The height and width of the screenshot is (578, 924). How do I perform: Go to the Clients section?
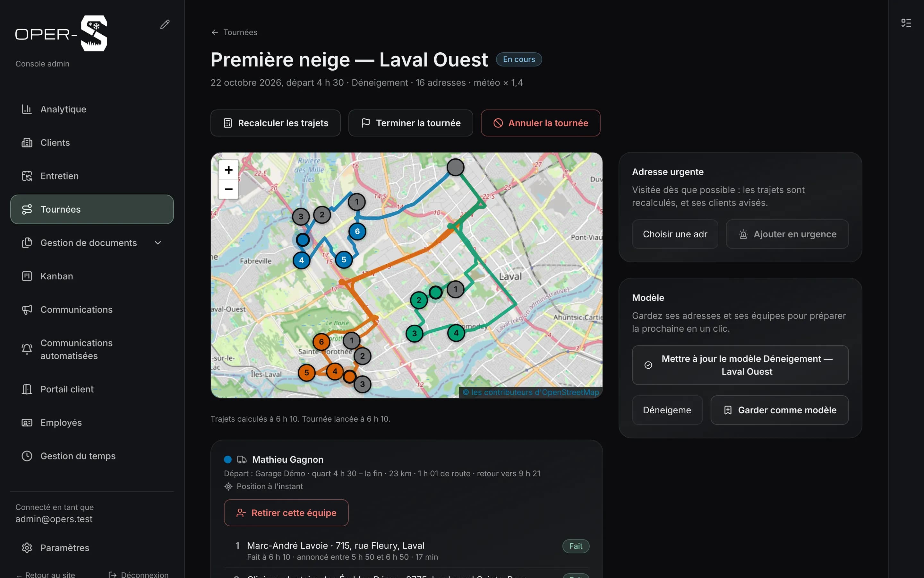92,143
